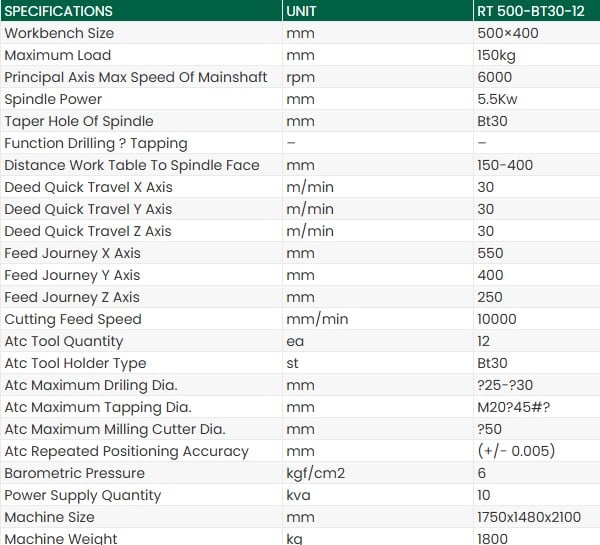This screenshot has width=600, height=545.
Task: Click the 5.5Kw value
Action: pyautogui.click(x=497, y=100)
